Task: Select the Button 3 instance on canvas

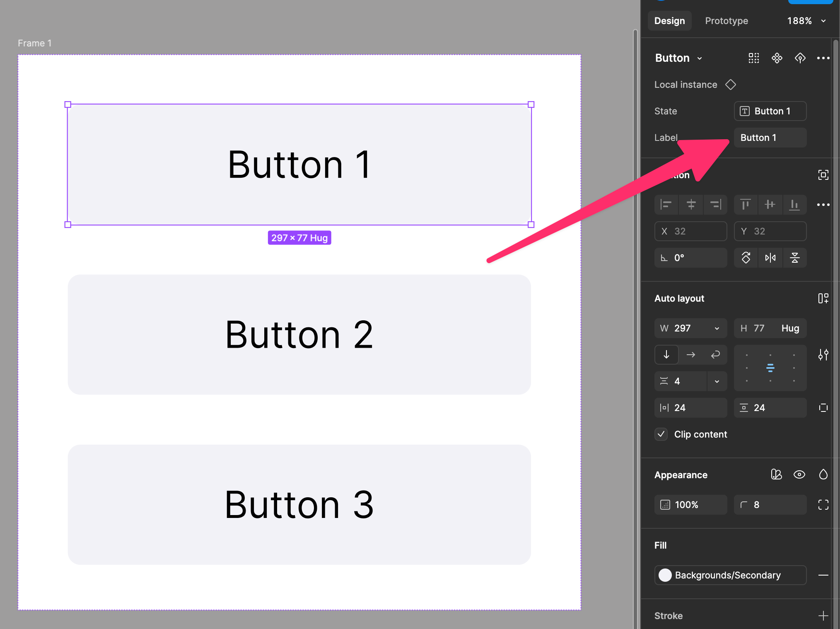Action: 299,505
